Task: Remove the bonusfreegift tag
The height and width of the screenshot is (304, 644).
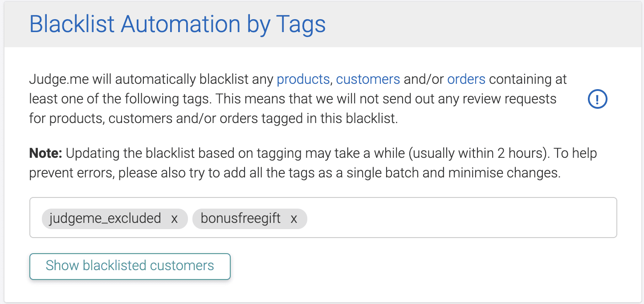Action: pyautogui.click(x=294, y=218)
